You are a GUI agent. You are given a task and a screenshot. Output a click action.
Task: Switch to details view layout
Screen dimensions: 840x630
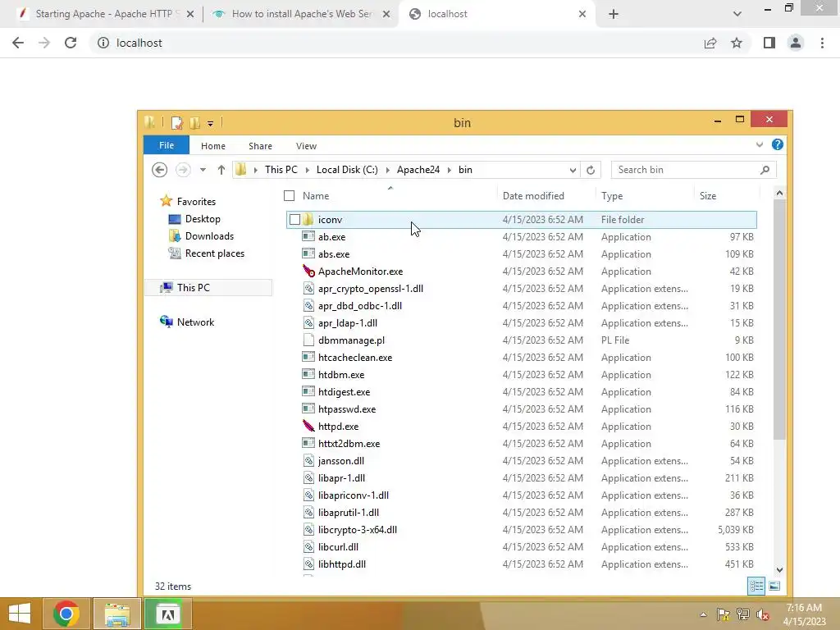coord(756,586)
